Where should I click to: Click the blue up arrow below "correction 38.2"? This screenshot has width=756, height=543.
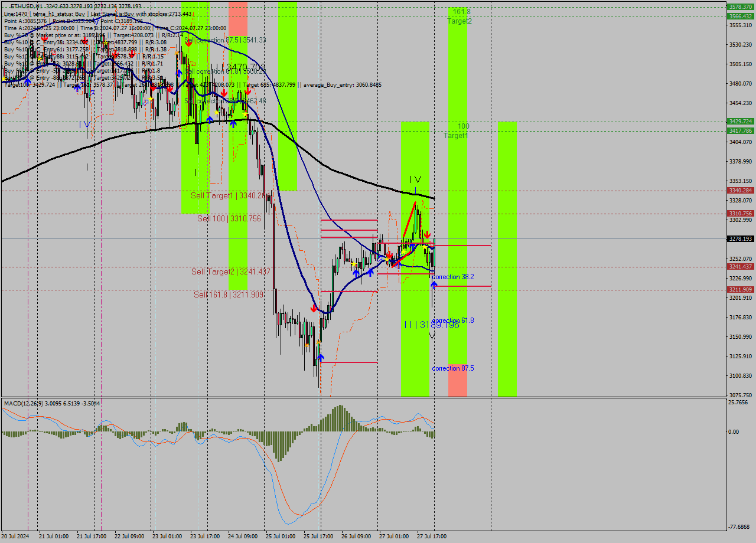coord(434,285)
